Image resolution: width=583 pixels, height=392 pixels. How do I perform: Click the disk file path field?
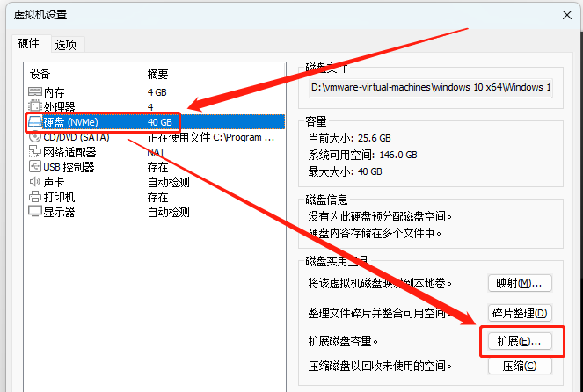tap(431, 88)
